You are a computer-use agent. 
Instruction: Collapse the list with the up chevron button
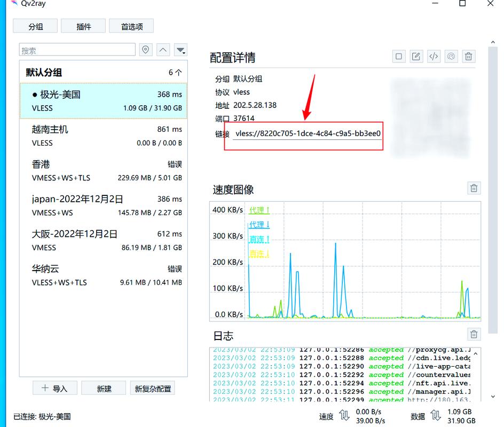tap(163, 50)
